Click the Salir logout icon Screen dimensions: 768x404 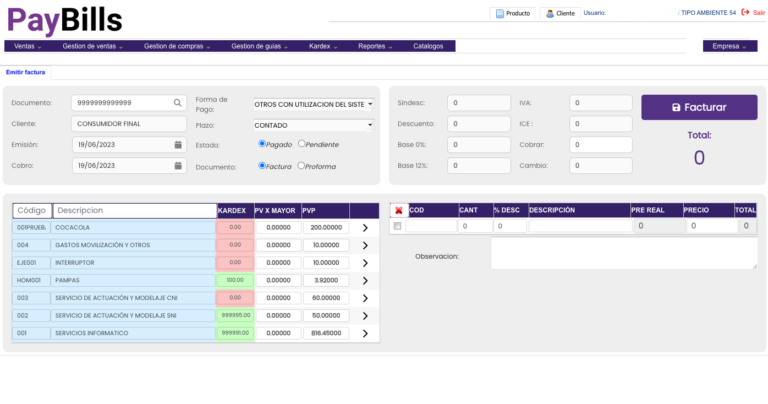point(745,13)
